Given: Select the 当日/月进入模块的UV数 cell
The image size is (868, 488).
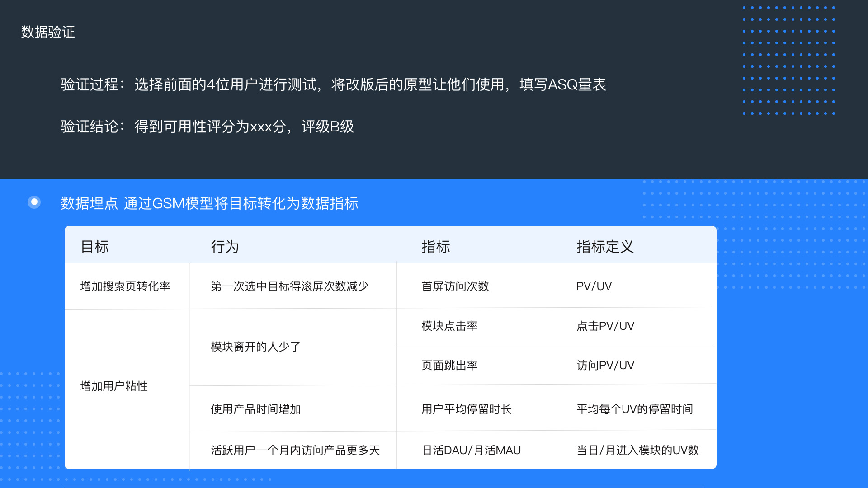Looking at the screenshot, I should (x=638, y=450).
